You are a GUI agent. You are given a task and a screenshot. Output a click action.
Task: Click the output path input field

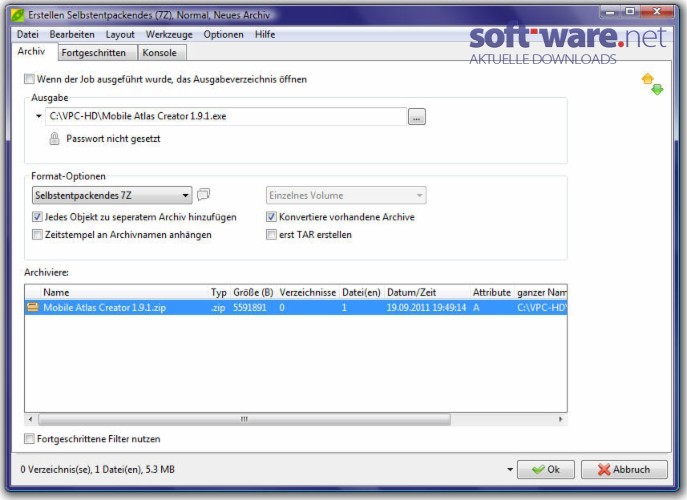pyautogui.click(x=226, y=116)
